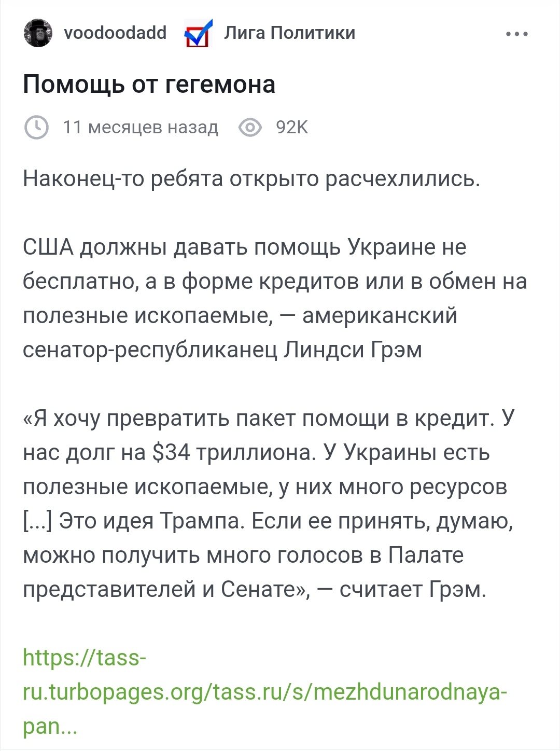Click the phrase сенатор-республиканец in the text
Screen dimensions: 560x751
coord(149,350)
